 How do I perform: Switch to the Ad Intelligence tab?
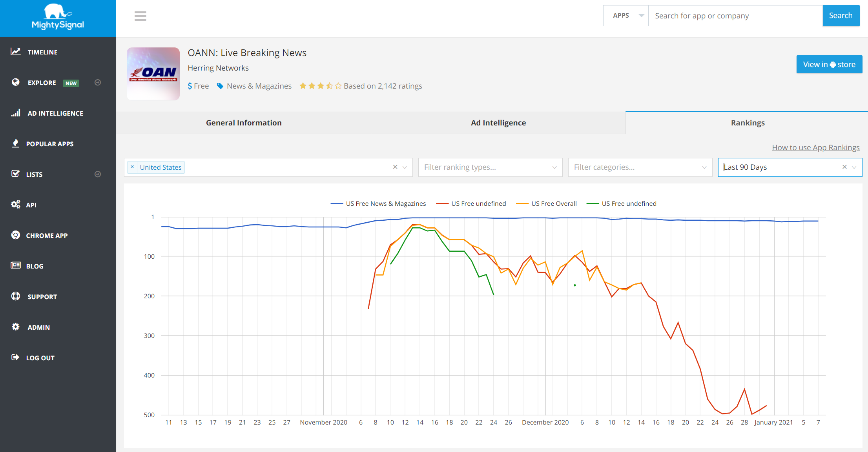(x=498, y=123)
